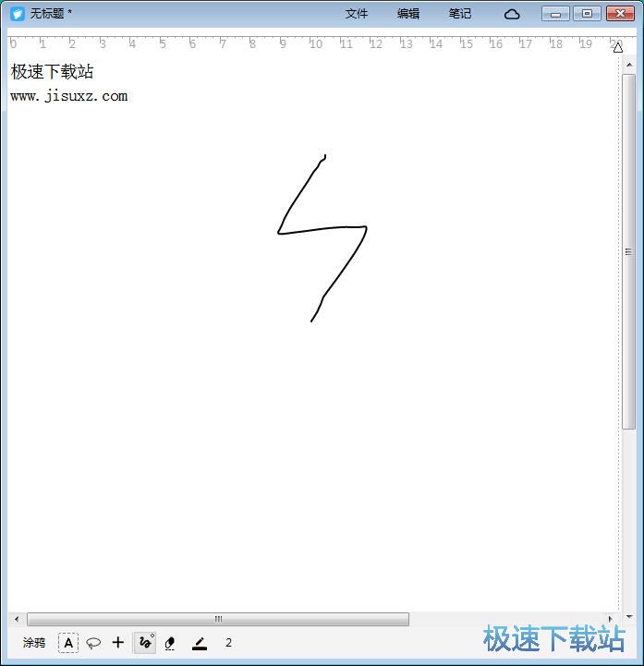Toggle the freehand doodle pen tool
Viewport: 644px width, 666px height.
(x=145, y=643)
